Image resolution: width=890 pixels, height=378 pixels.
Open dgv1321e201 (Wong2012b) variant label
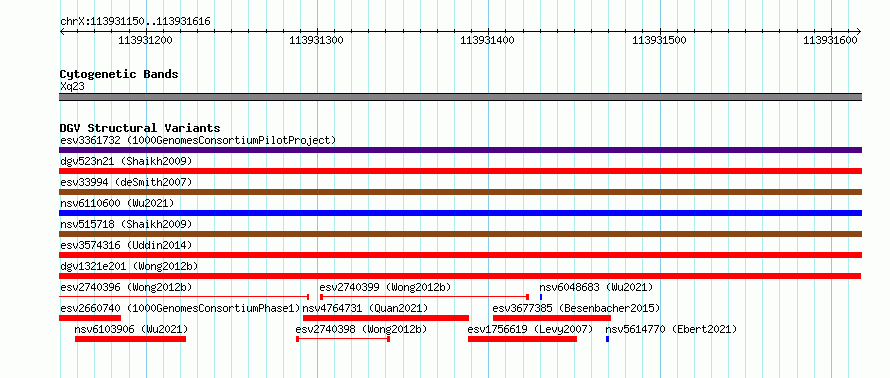[129, 266]
